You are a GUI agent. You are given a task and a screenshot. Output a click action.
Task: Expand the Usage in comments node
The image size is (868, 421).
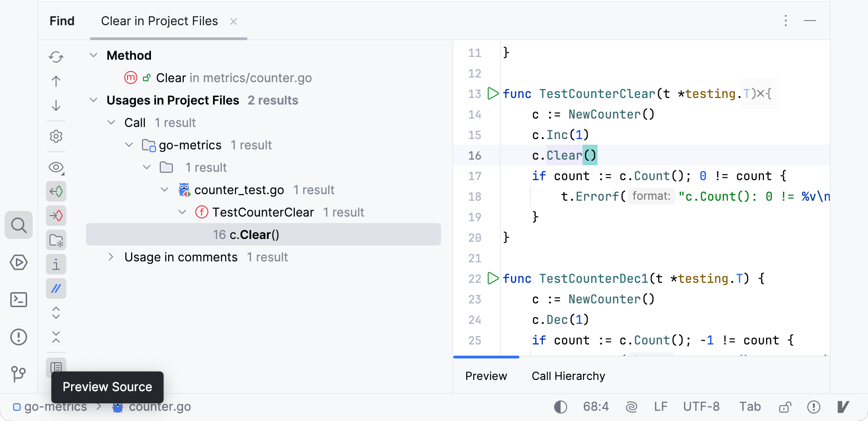tap(111, 257)
